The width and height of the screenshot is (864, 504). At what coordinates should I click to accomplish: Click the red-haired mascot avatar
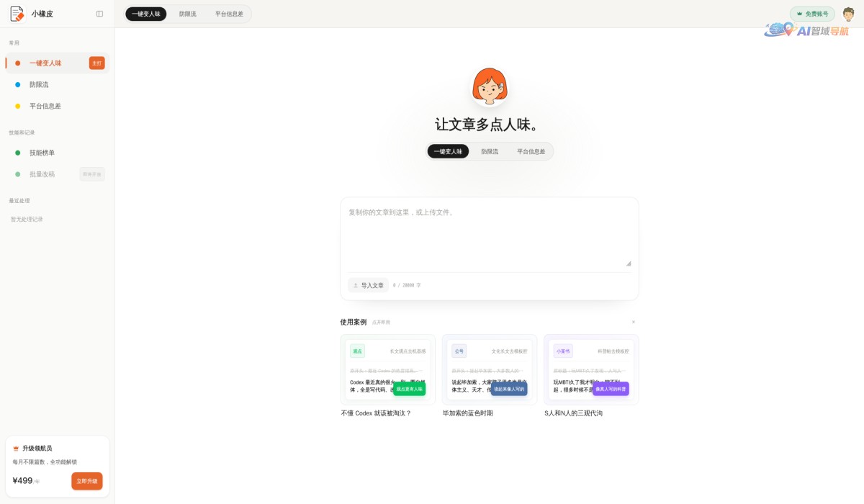490,86
